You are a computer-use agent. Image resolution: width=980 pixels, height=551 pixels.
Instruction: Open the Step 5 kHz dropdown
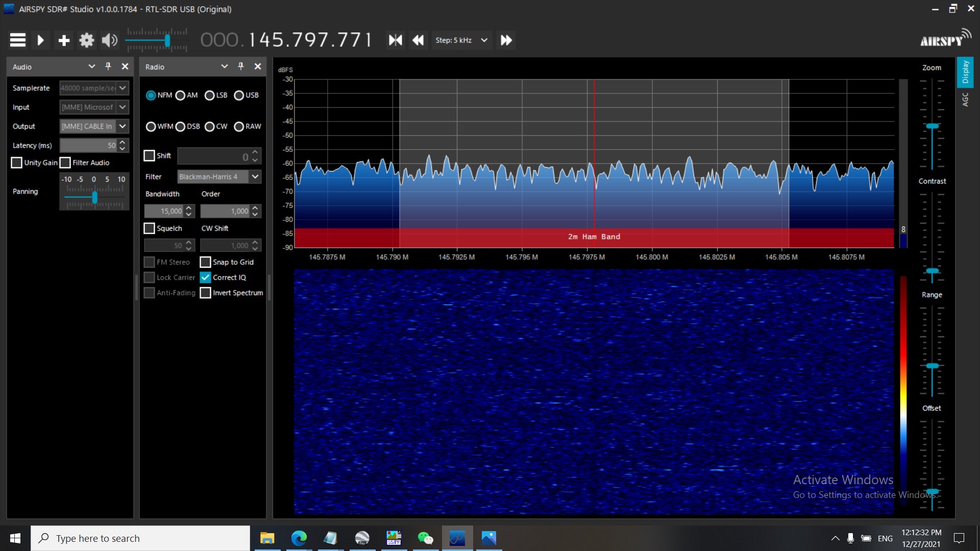coord(462,40)
